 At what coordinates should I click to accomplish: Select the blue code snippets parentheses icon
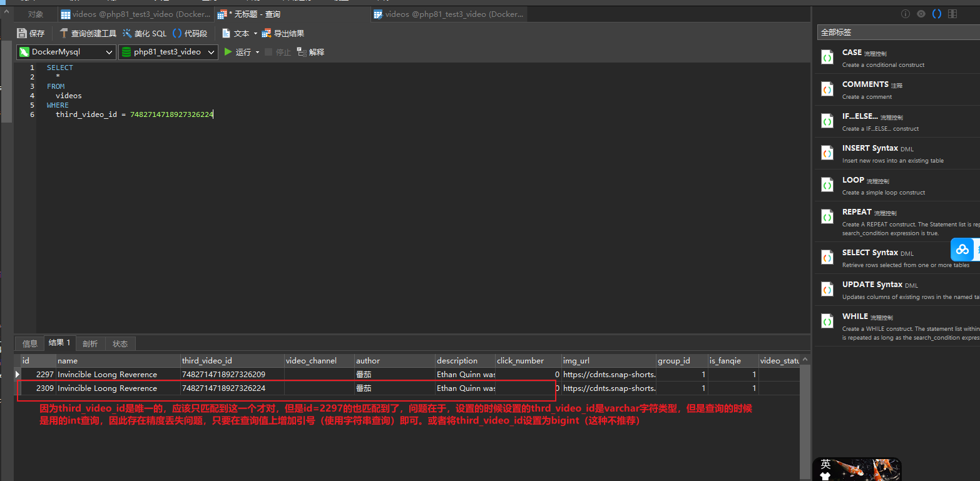tap(937, 14)
